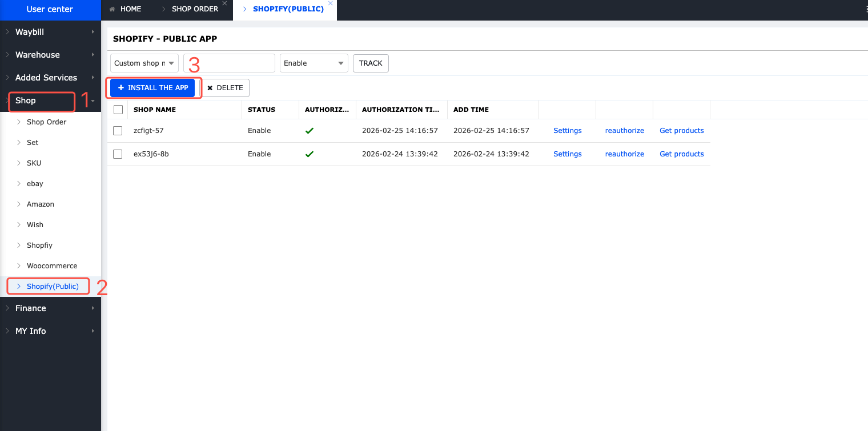Click the green authorization checkmark for ex53j6-8b
The image size is (868, 431).
(x=310, y=154)
